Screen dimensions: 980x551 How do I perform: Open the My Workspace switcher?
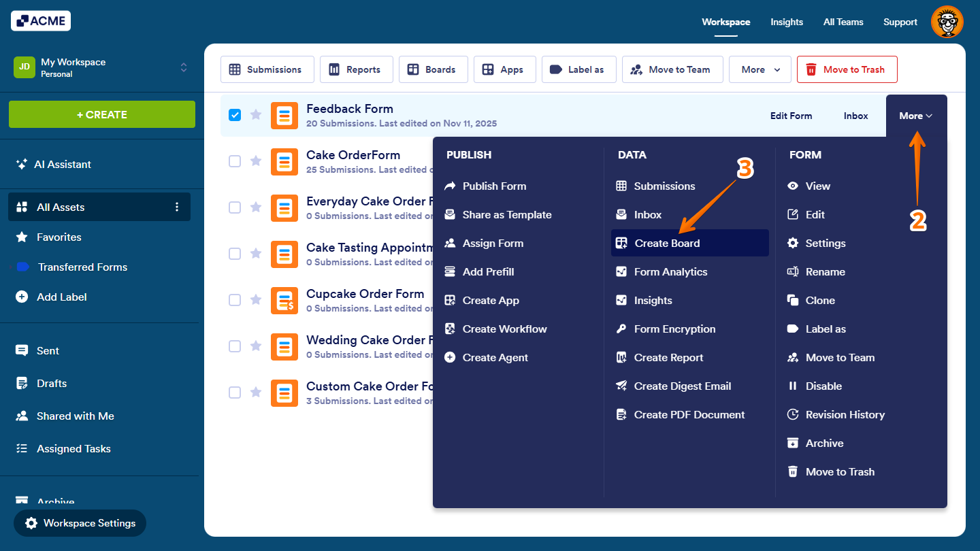182,67
